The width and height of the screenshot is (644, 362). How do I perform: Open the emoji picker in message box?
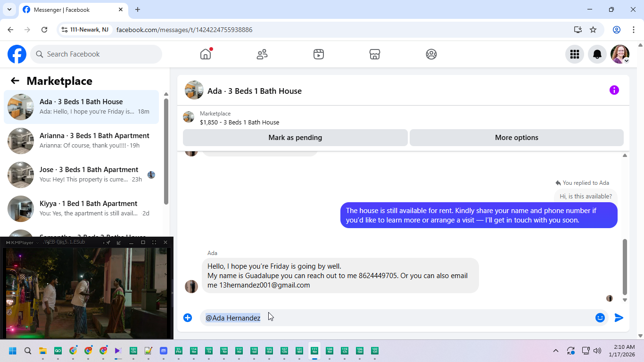click(x=600, y=318)
